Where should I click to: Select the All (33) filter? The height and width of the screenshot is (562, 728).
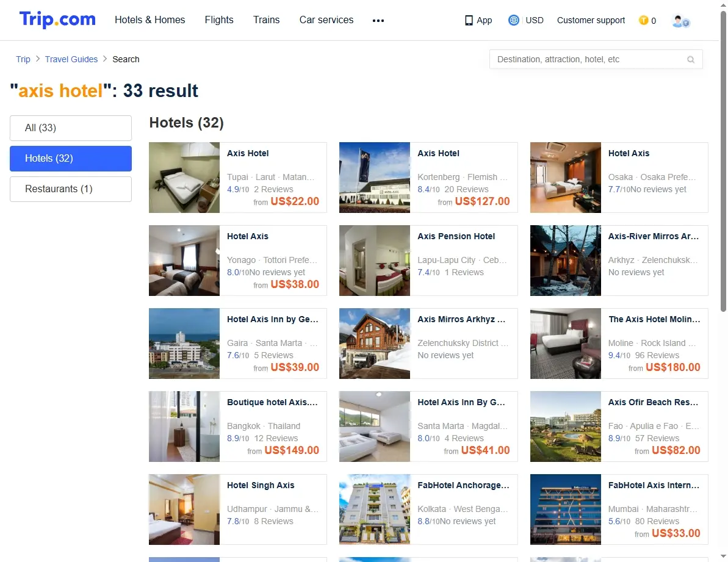(x=71, y=128)
